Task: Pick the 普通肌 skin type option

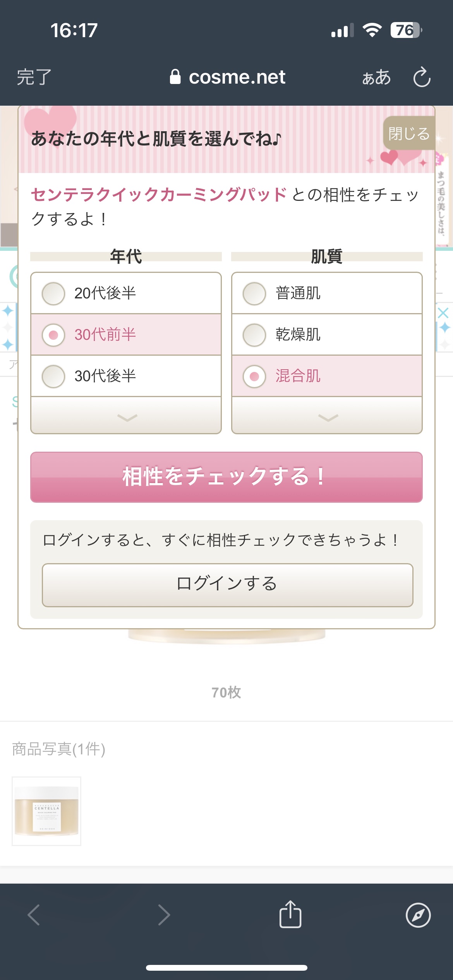Action: point(327,293)
